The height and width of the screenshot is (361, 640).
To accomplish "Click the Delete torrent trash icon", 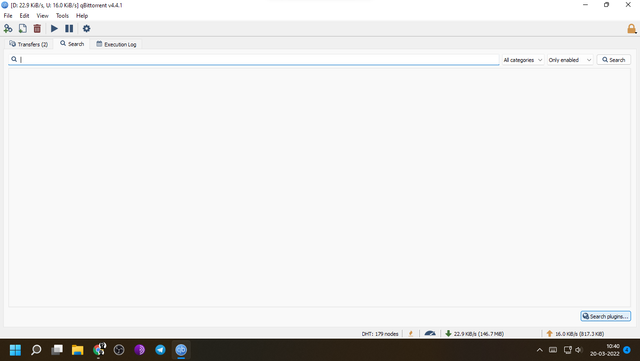I will 37,29.
